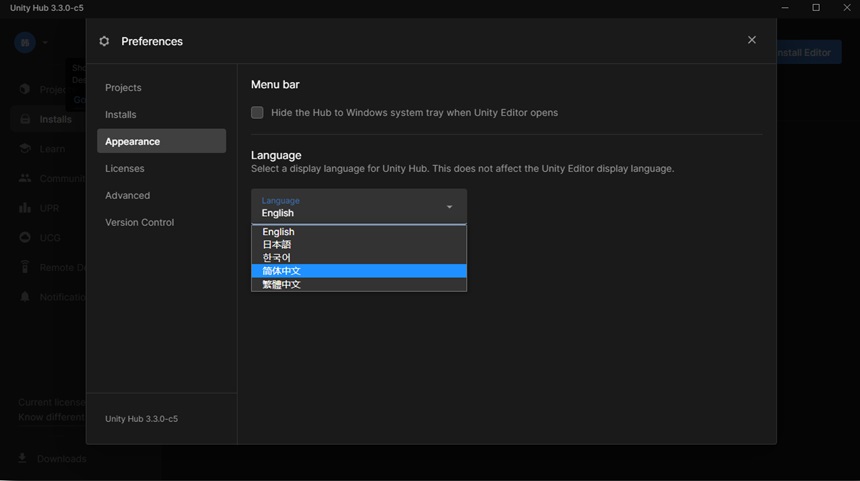Click Installs label in Hub sidebar

click(x=55, y=119)
